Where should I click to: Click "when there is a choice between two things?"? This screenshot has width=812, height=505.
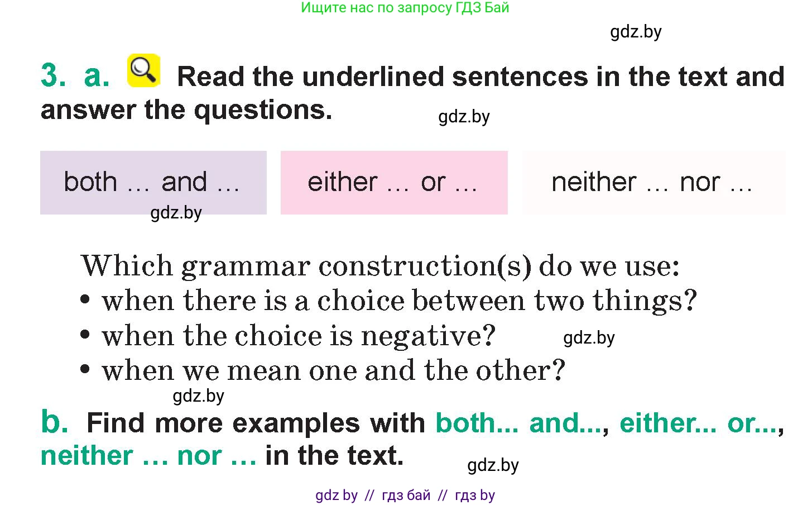(399, 301)
